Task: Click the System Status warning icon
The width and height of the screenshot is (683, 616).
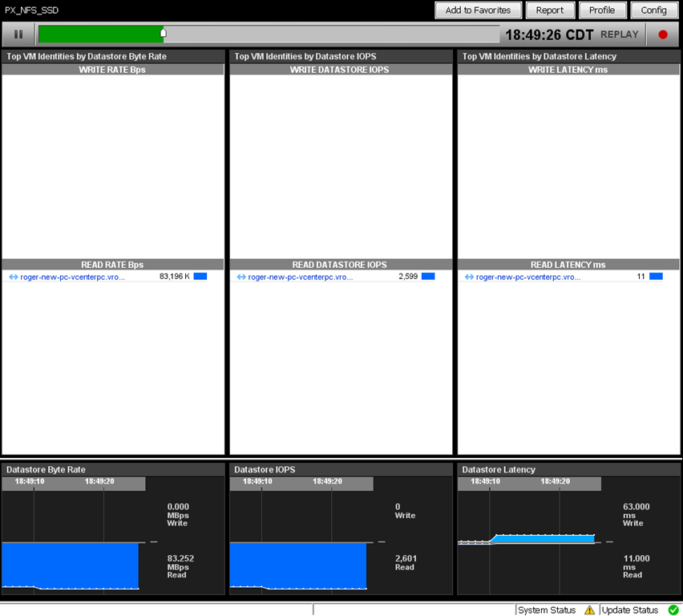Action: coord(589,610)
